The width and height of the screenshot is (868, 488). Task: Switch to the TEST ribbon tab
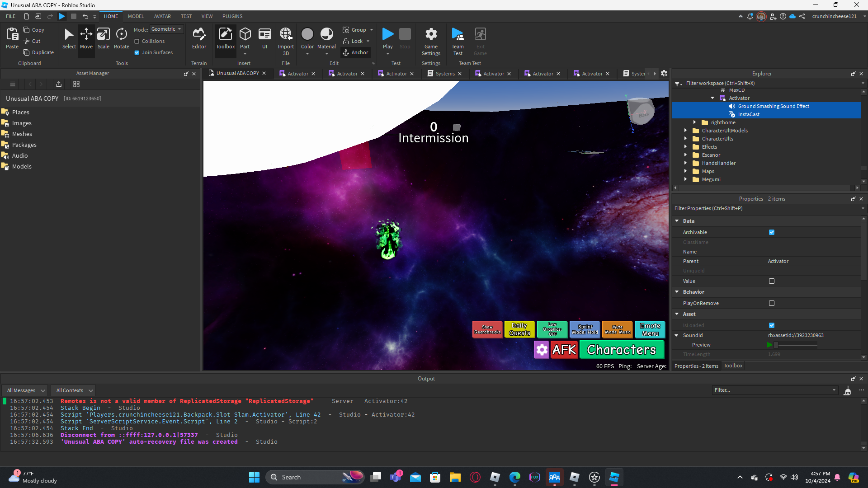[x=186, y=16]
